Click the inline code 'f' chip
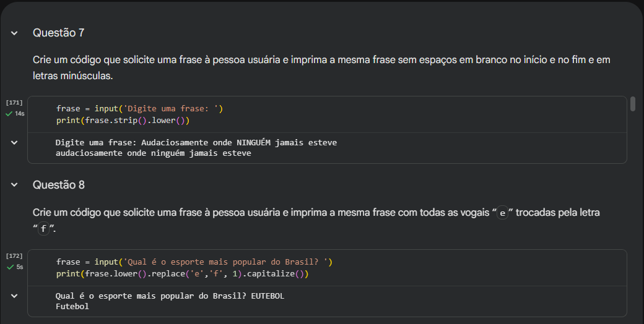This screenshot has width=644, height=324. click(43, 229)
